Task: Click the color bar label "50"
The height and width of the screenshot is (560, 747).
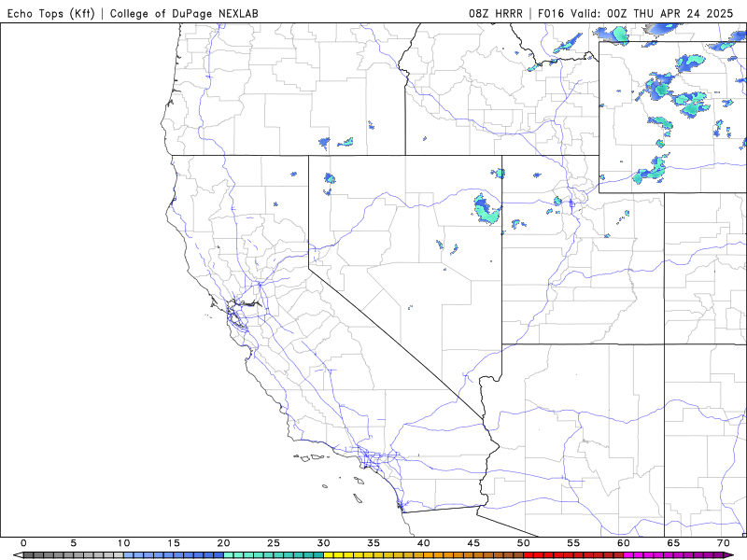Action: [x=524, y=543]
